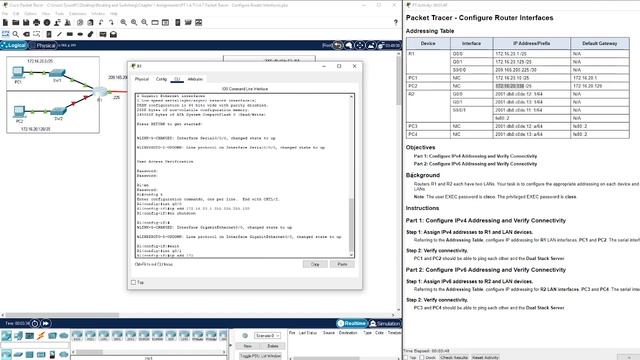Click 'Addressing Table' heading
This screenshot has height=360, width=640.
(430, 31)
